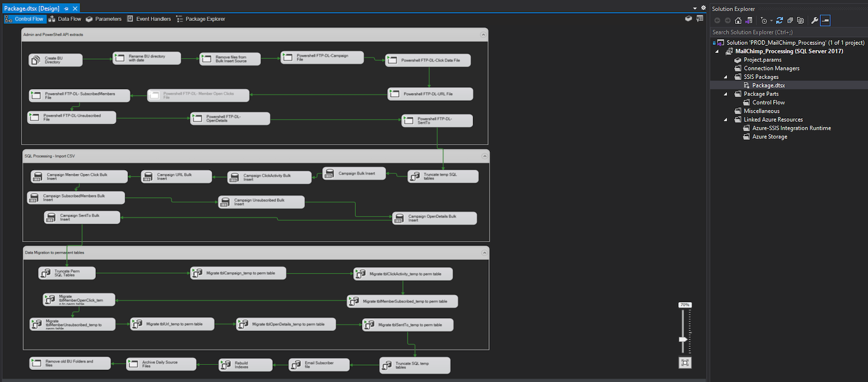Select Connection Managers folder
Image resolution: width=868 pixels, height=382 pixels.
point(771,68)
